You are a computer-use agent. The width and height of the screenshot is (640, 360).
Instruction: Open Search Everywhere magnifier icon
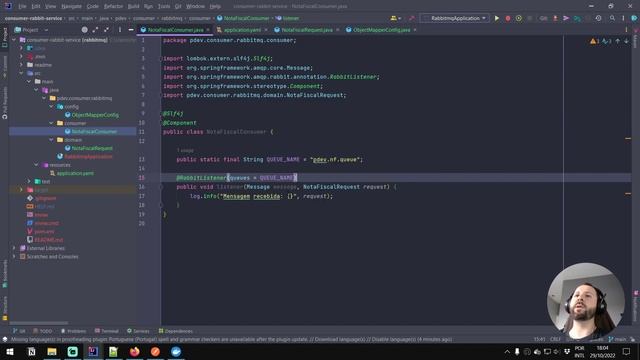(x=612, y=18)
